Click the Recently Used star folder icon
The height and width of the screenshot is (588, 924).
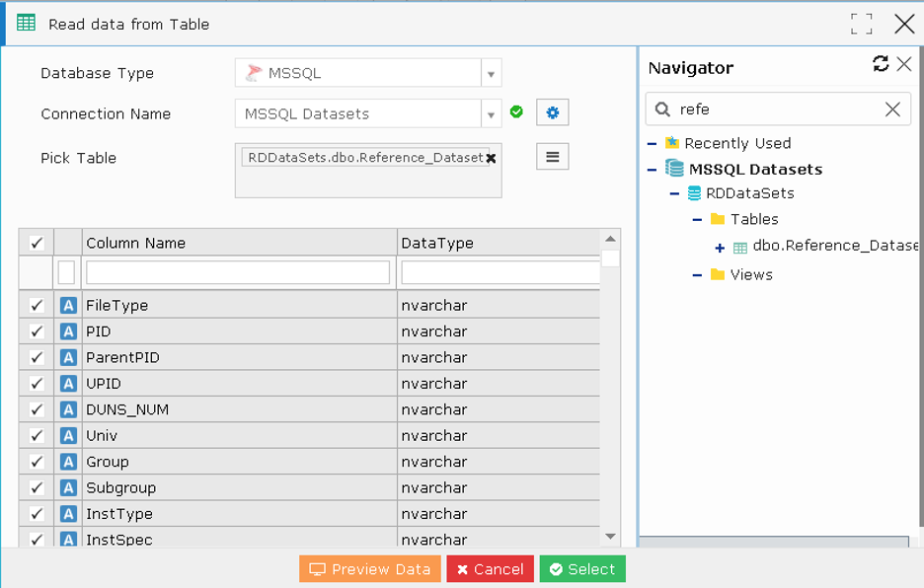point(672,143)
